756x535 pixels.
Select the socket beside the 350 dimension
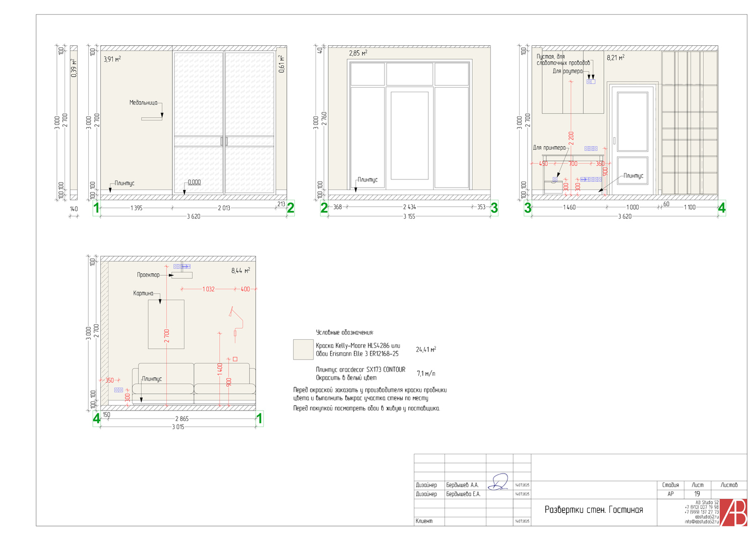click(118, 390)
